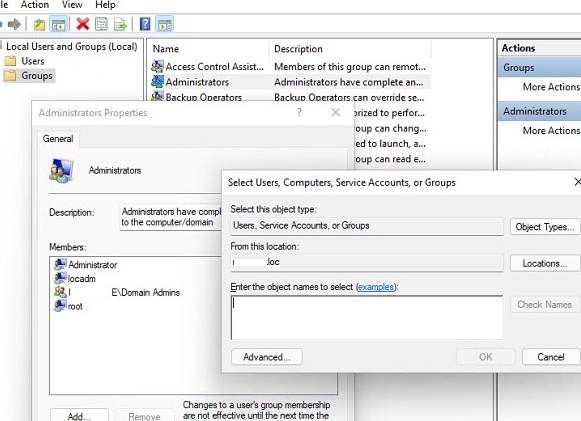
Task: Click the root member user icon
Action: click(x=60, y=306)
